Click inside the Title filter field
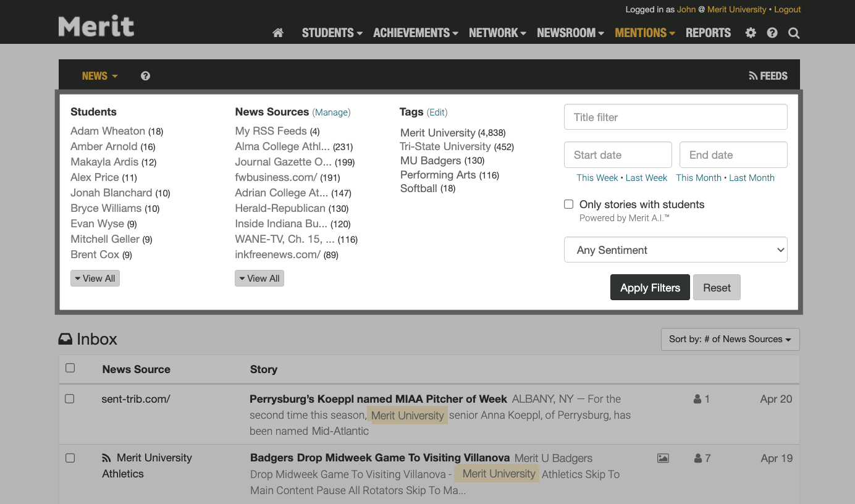This screenshot has width=855, height=504. (x=675, y=117)
